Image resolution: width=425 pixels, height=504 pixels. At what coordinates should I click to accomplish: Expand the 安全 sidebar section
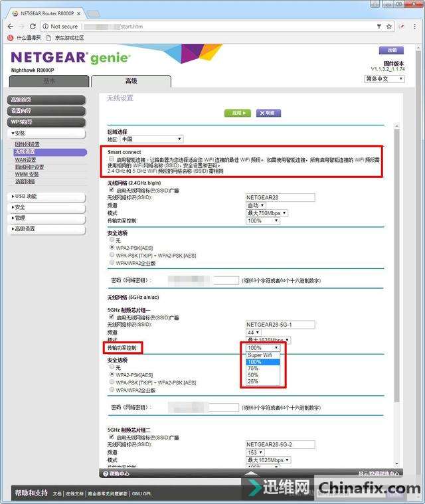(x=46, y=207)
